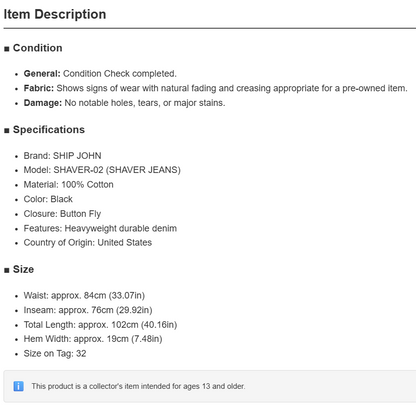Click the Features heavyweight denim line
Image resolution: width=416 pixels, height=413 pixels.
(x=100, y=228)
